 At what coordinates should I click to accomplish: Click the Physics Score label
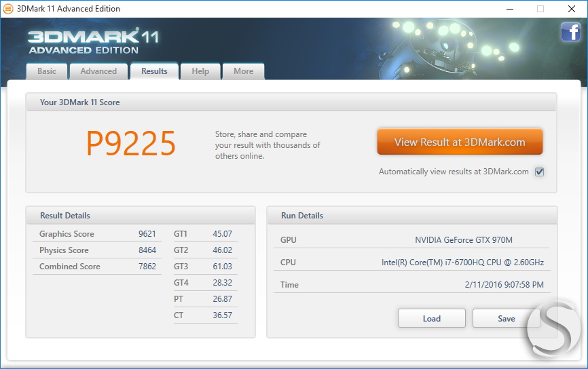[x=64, y=250]
